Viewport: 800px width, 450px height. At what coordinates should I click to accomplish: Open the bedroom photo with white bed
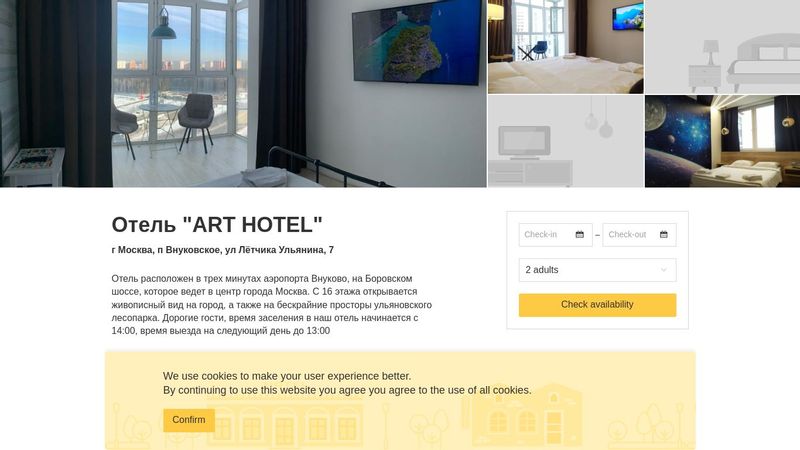pos(566,46)
